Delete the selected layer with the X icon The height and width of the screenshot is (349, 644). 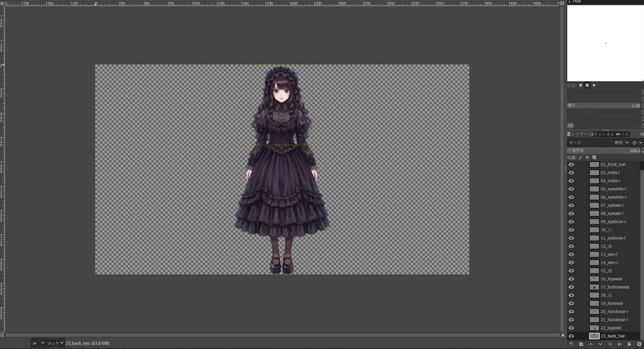click(x=639, y=344)
